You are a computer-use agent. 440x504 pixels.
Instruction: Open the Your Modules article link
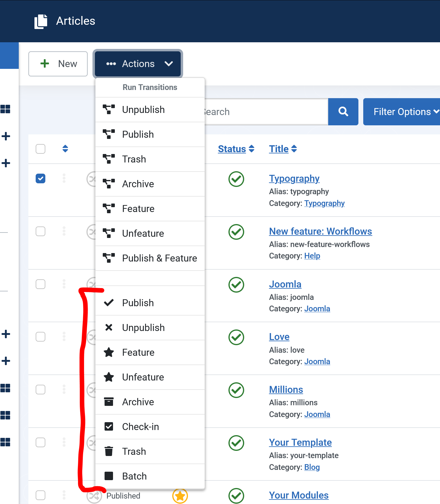(x=299, y=495)
